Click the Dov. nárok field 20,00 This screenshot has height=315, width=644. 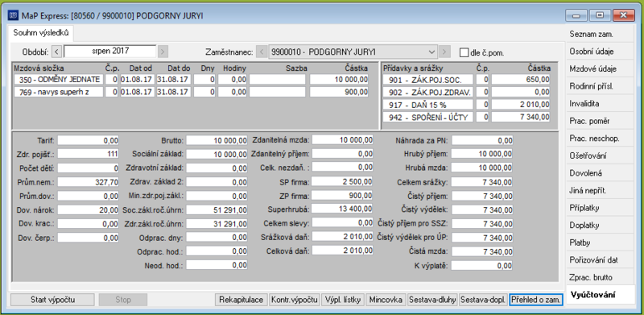89,210
